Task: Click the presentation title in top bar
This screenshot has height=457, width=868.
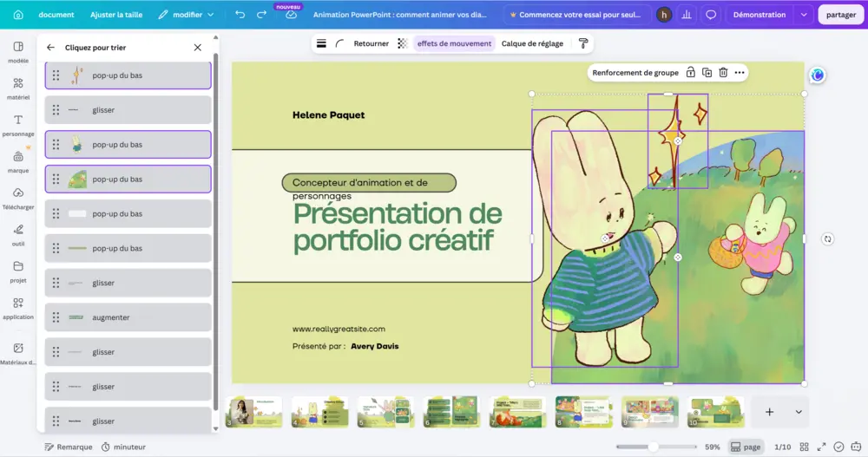Action: tap(399, 15)
